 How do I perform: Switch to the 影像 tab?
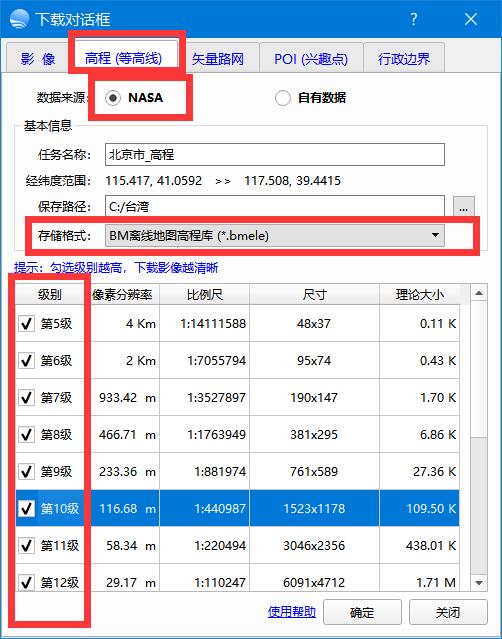37,59
